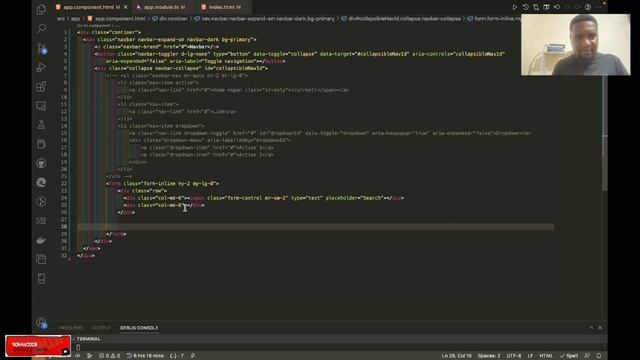This screenshot has width=640, height=360.
Task: Click the red channel logo overlay
Action: tap(38, 346)
